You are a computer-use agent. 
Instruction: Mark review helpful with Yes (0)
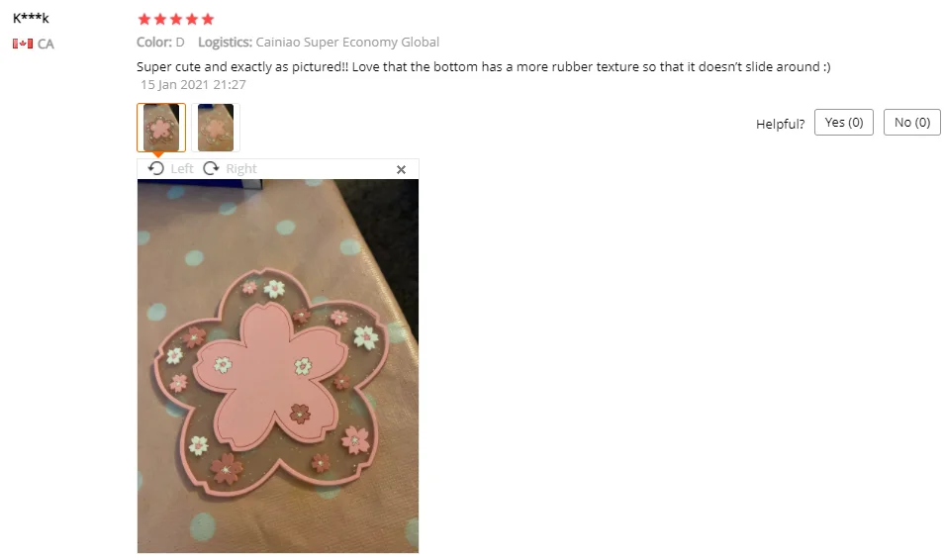pyautogui.click(x=843, y=123)
